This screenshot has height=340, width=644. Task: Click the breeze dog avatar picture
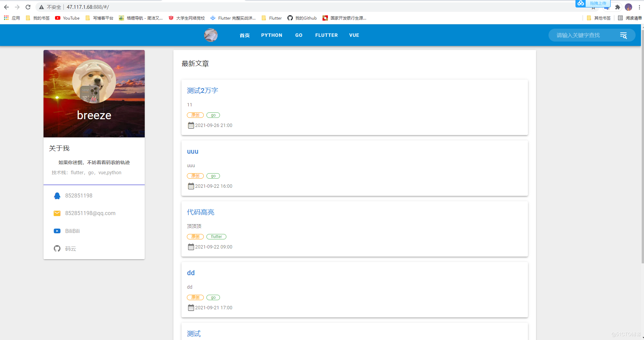tap(94, 81)
